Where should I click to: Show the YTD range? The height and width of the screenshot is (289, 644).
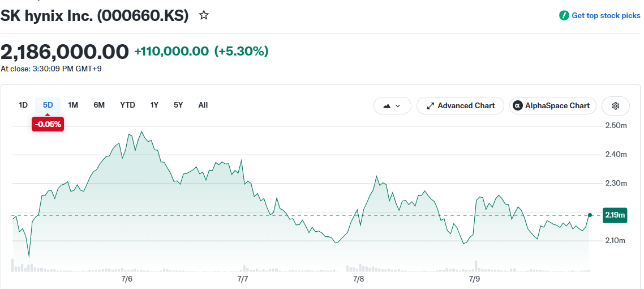tap(127, 105)
